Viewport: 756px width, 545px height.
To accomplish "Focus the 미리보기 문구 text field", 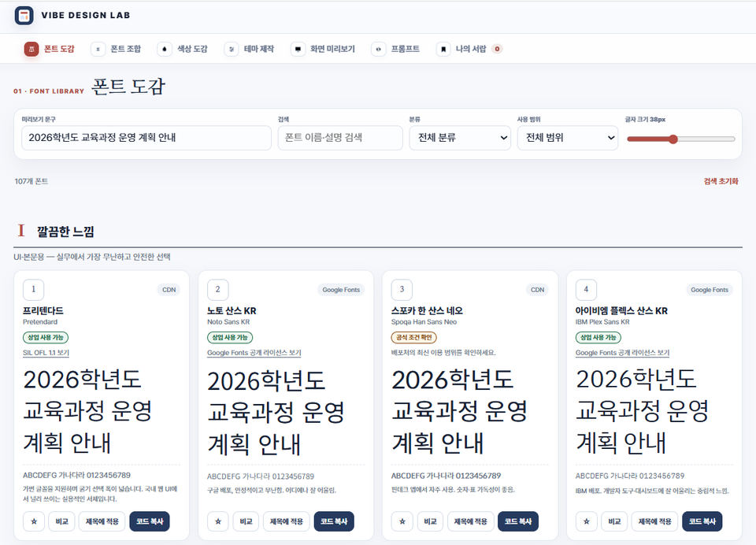I will pyautogui.click(x=146, y=138).
